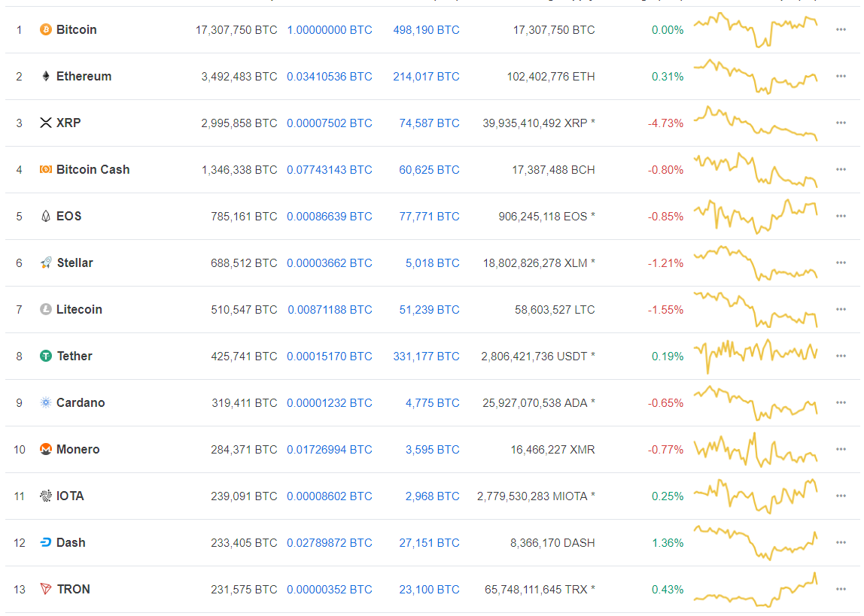Click the Stellar rocket logo icon
The height and width of the screenshot is (616, 864).
pyautogui.click(x=45, y=263)
